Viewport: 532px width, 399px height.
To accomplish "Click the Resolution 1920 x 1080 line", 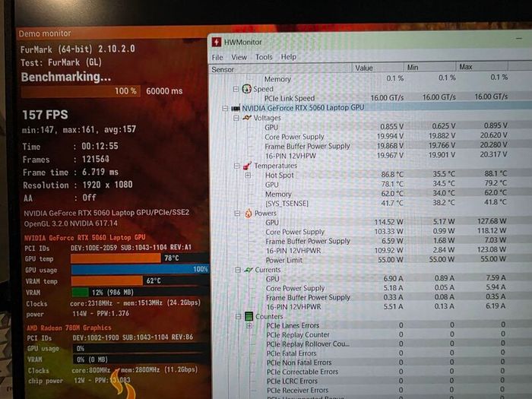I will pos(78,185).
